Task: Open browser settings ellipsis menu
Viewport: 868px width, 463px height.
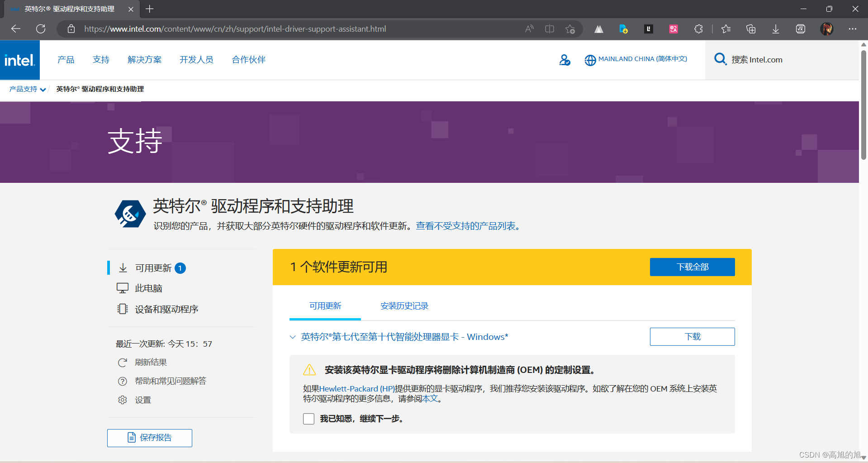Action: tap(853, 29)
